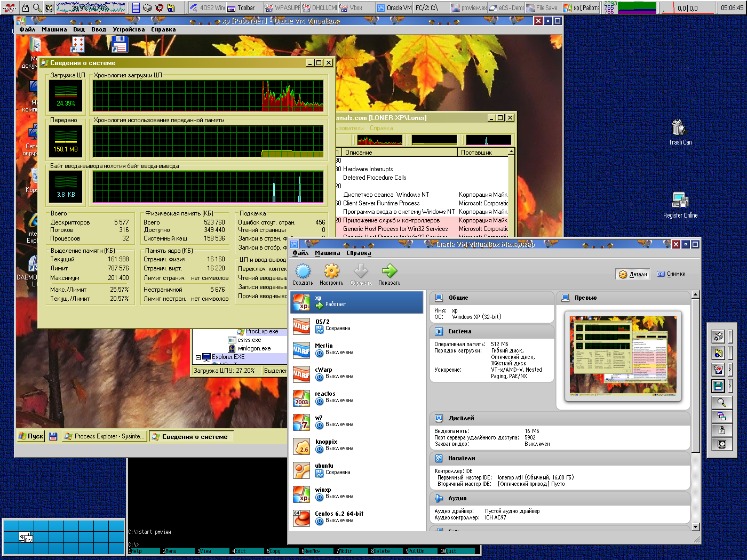This screenshot has width=747, height=560.
Task: Open Устройства menu in xp VM window
Action: pos(129,29)
